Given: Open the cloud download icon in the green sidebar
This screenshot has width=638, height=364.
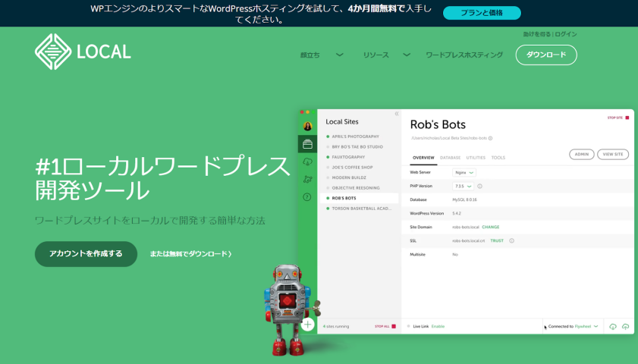Looking at the screenshot, I should pos(307,162).
